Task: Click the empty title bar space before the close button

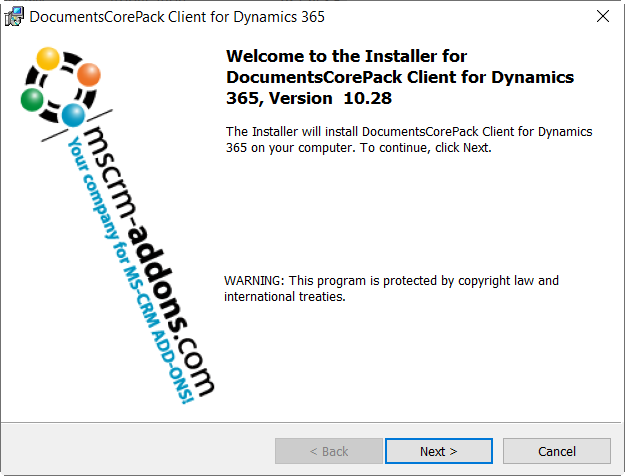Action: coord(460,17)
